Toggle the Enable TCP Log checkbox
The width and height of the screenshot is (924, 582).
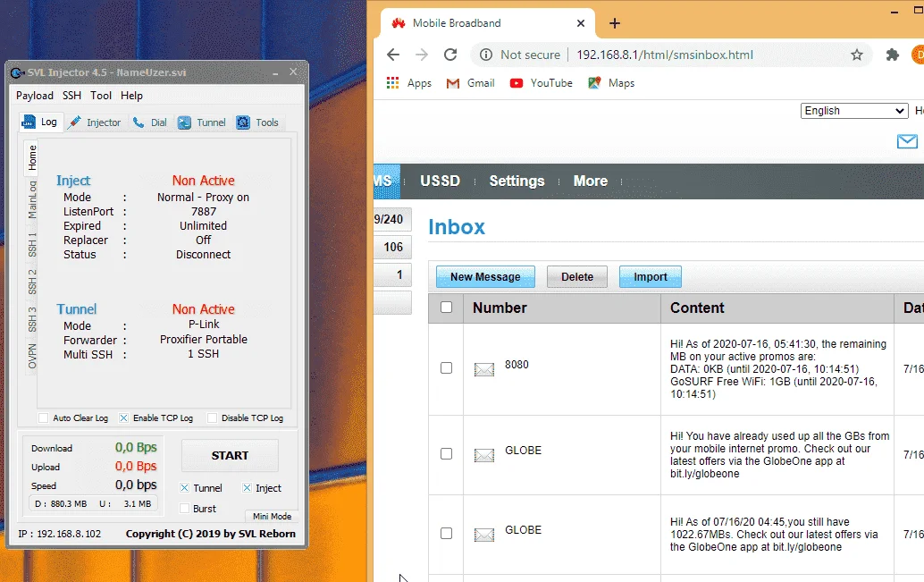pos(123,418)
